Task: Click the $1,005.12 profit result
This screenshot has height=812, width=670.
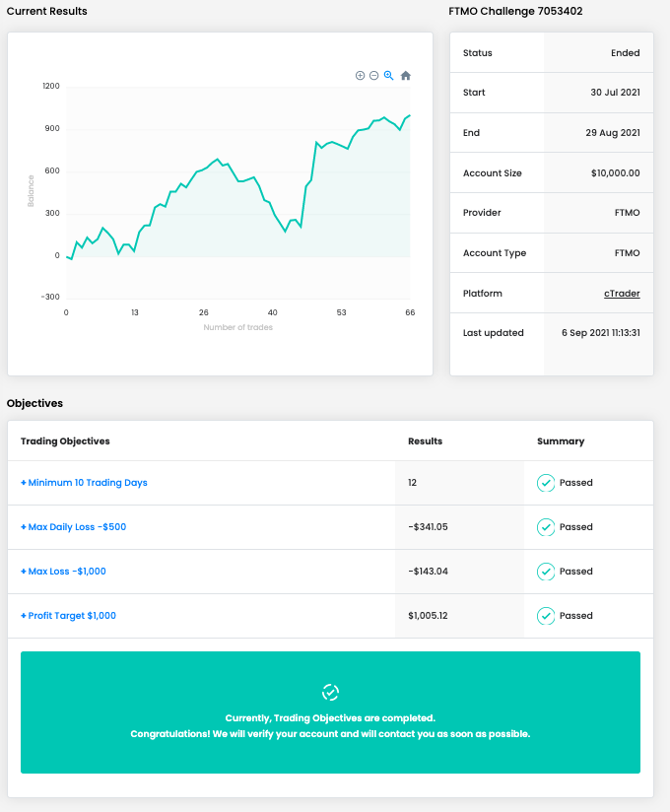Action: pos(428,616)
